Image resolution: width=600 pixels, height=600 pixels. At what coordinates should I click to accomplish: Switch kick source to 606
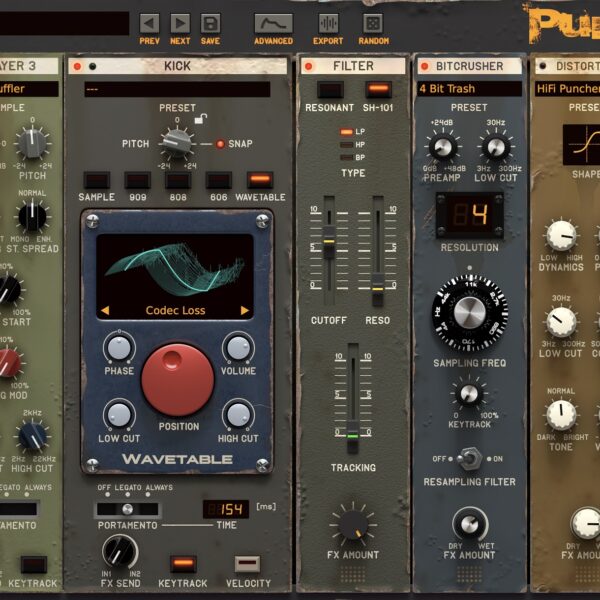[x=219, y=180]
